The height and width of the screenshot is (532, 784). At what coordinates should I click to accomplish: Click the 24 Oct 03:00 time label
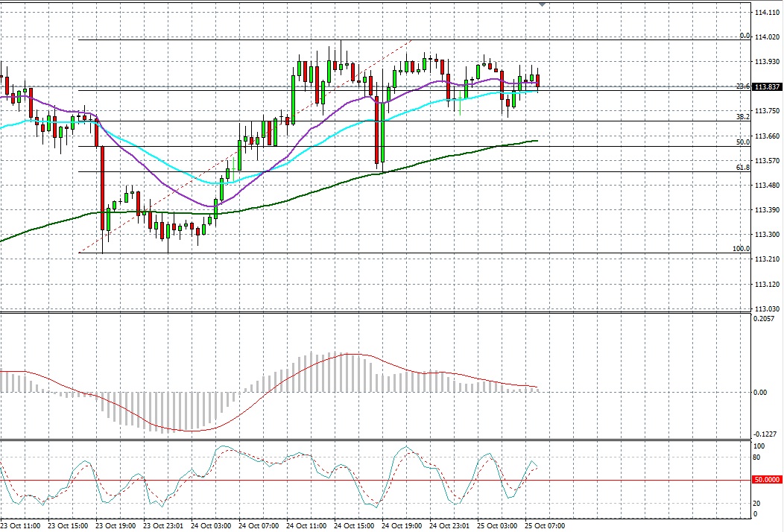pyautogui.click(x=211, y=526)
